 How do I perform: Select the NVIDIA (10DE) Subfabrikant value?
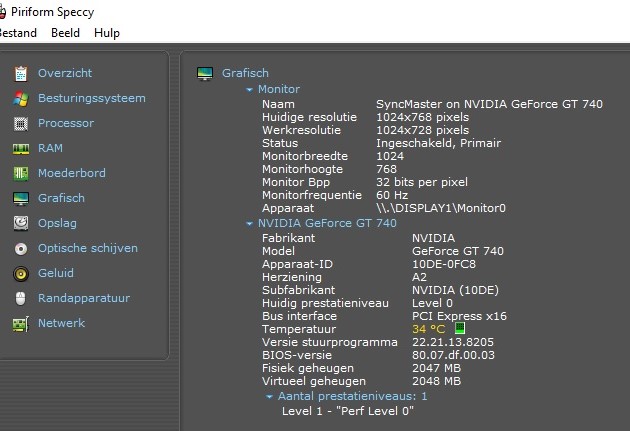[x=455, y=290]
